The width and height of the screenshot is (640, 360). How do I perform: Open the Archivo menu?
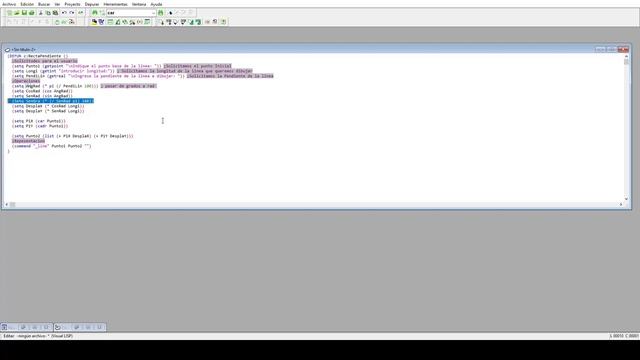pos(9,4)
